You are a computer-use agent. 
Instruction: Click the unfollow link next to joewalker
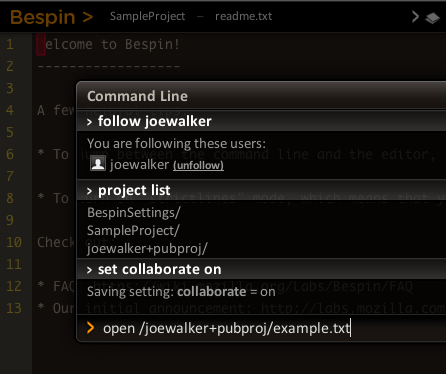click(x=198, y=165)
